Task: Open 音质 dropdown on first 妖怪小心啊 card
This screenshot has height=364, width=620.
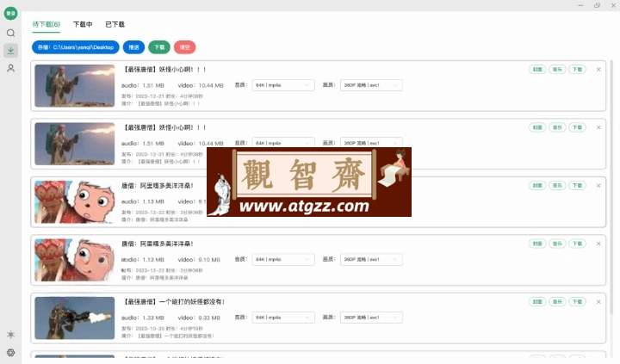Action: 283,85
